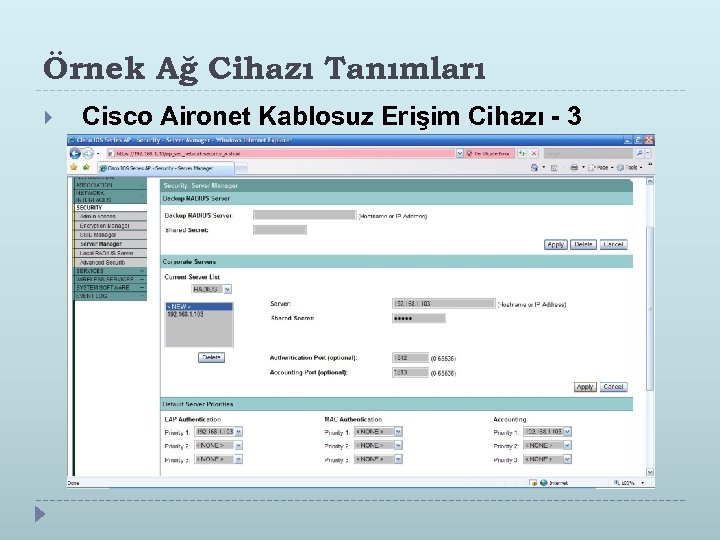Click the search magnifier icon in toolbar
This screenshot has width=720, height=540.
[639, 153]
